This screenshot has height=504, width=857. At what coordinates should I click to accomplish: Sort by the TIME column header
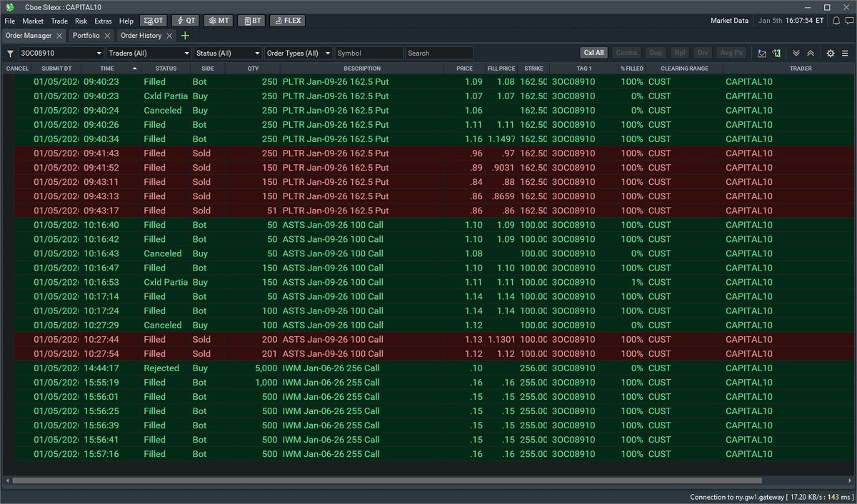111,69
